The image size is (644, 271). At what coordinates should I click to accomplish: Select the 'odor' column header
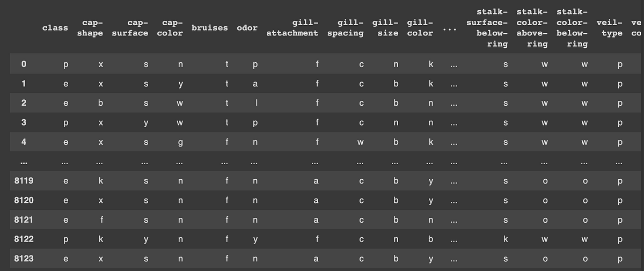click(x=247, y=28)
